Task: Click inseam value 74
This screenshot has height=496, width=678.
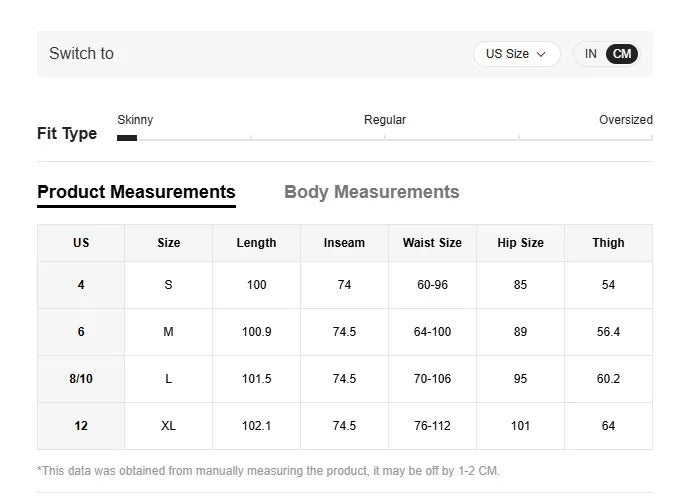Action: coord(344,285)
